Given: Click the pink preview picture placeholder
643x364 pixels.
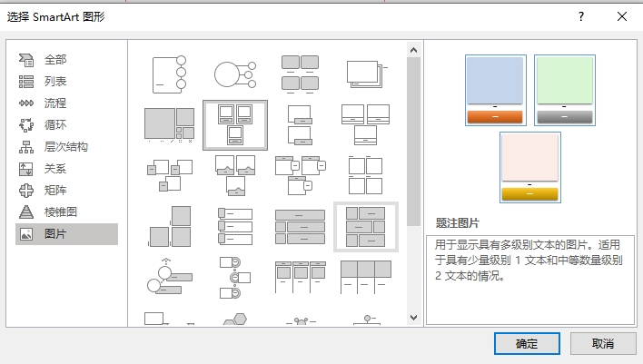Looking at the screenshot, I should tap(529, 157).
